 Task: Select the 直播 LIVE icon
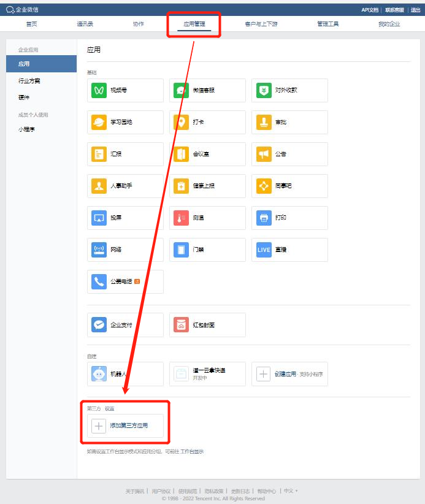point(263,250)
